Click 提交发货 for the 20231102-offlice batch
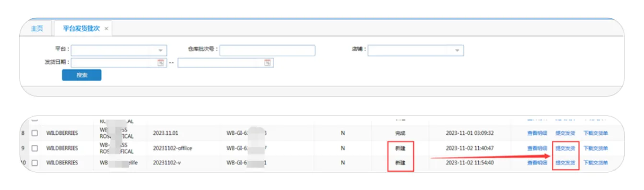644x190 pixels. [x=565, y=148]
